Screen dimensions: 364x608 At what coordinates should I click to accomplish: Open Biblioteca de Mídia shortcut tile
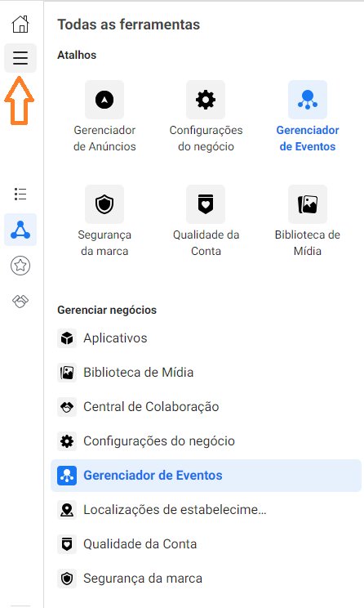(x=308, y=221)
